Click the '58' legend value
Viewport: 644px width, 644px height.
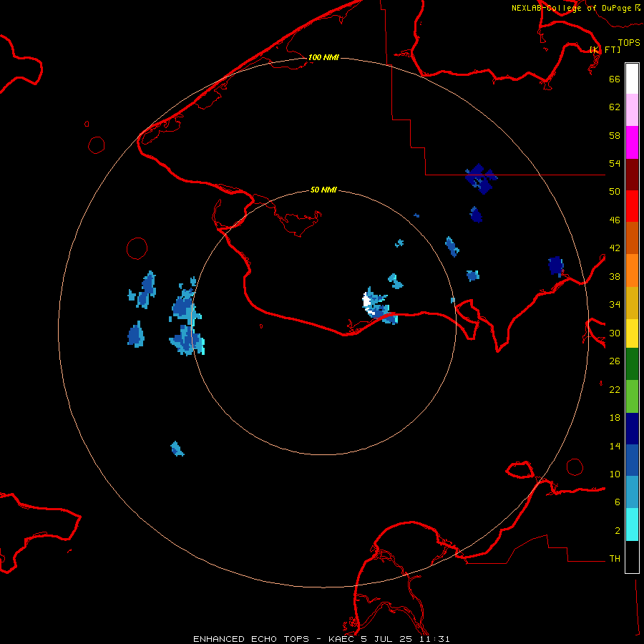615,135
